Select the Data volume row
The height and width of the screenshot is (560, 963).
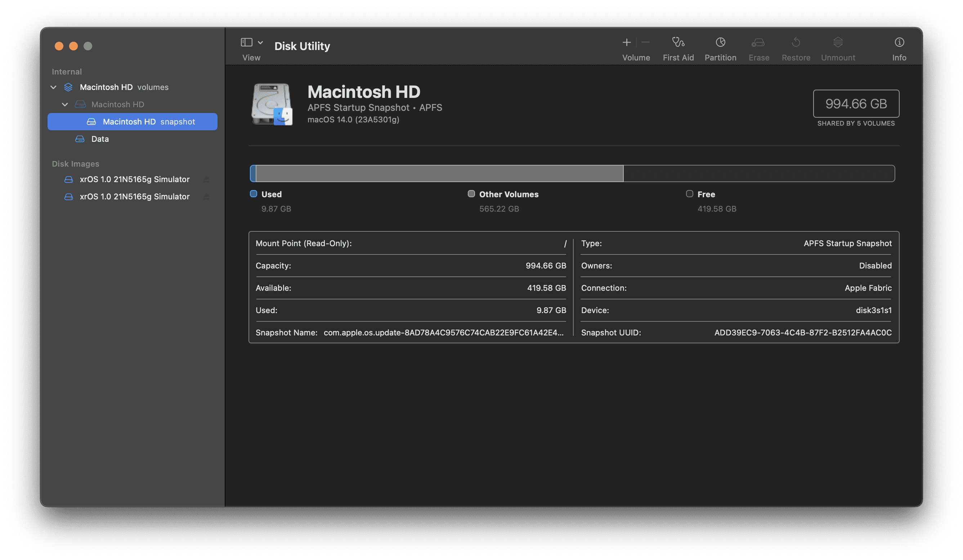pyautogui.click(x=132, y=139)
